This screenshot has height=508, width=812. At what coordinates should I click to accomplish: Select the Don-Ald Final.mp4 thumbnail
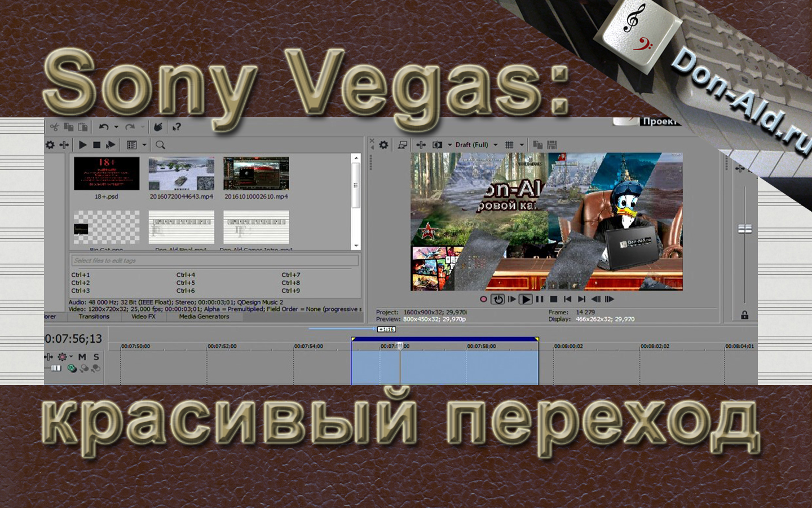(182, 227)
